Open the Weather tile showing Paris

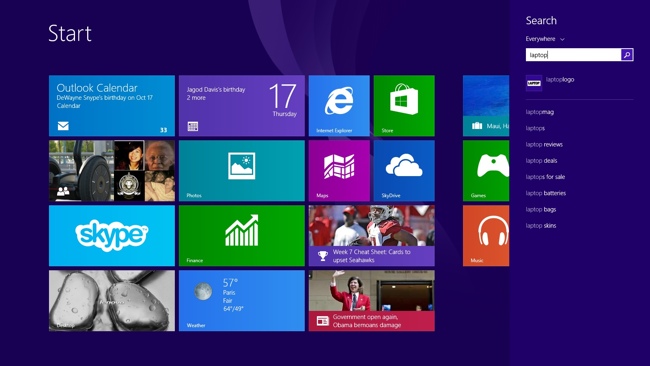click(x=242, y=301)
